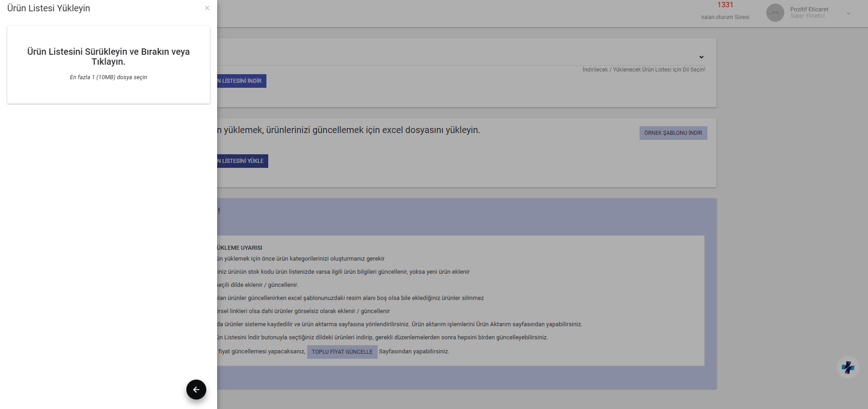Click the excel upload instruction heading
The image size is (868, 409).
click(x=348, y=130)
